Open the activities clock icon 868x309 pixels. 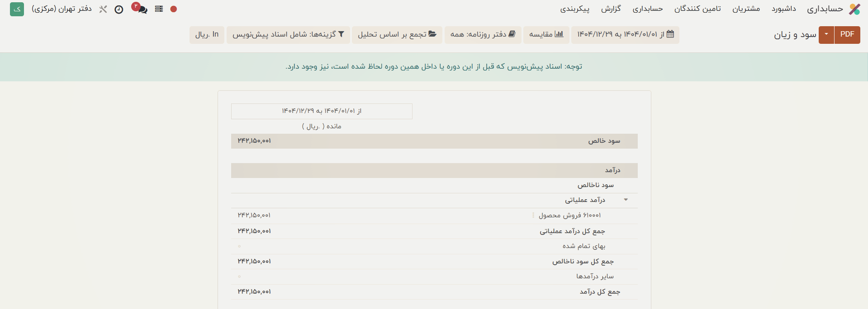pyautogui.click(x=119, y=9)
